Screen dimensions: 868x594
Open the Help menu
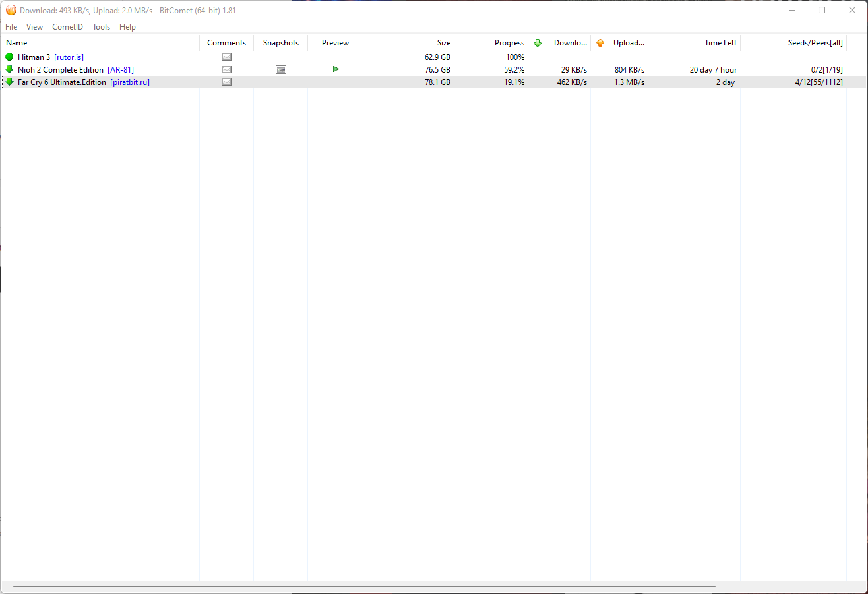[x=127, y=27]
